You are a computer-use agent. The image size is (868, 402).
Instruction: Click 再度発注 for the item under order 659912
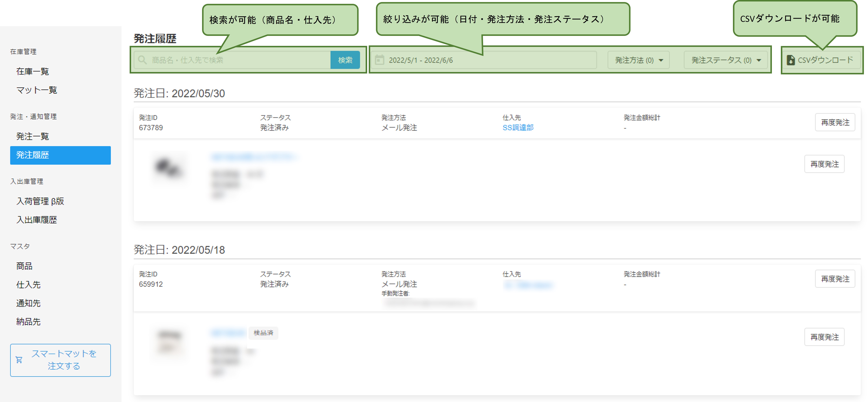click(x=824, y=337)
